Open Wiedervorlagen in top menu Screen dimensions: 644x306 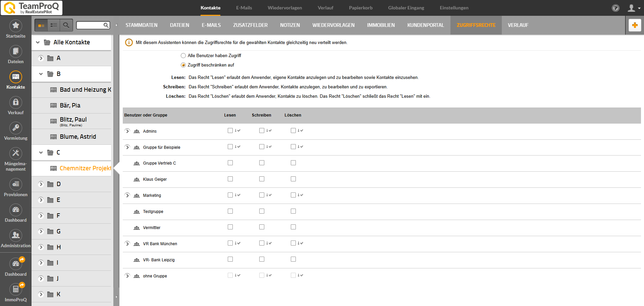pos(284,8)
